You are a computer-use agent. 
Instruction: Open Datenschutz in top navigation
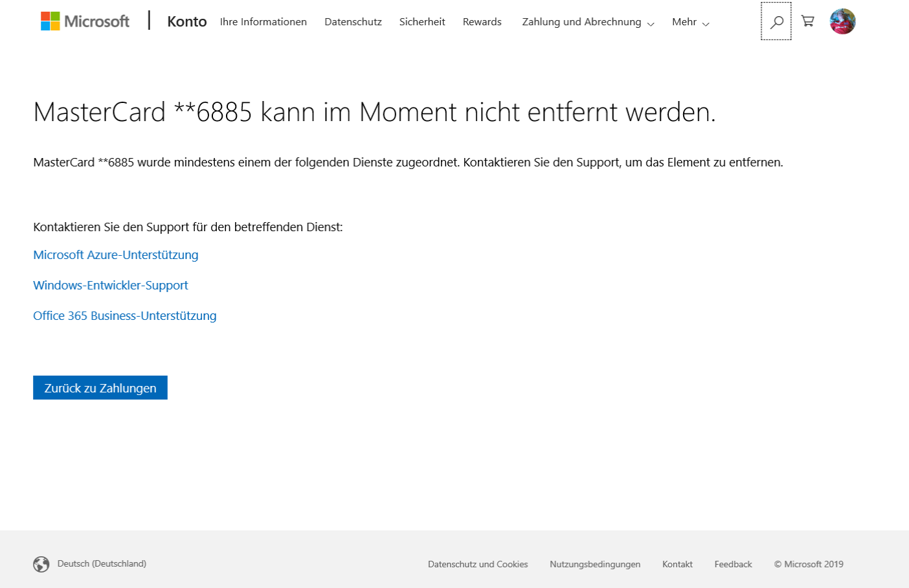click(x=353, y=22)
